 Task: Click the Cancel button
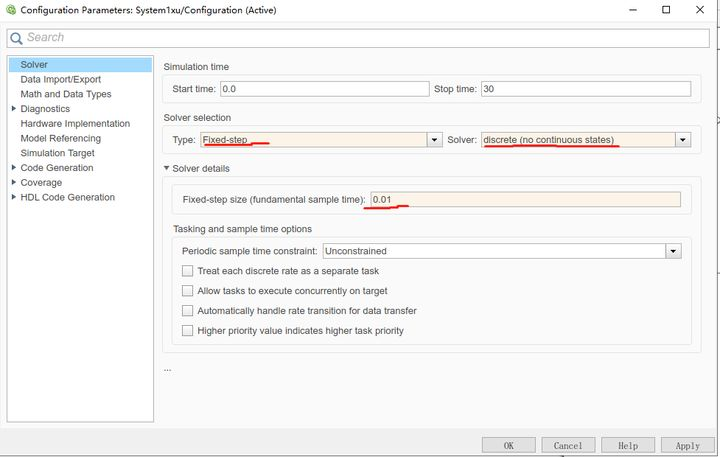click(x=568, y=446)
